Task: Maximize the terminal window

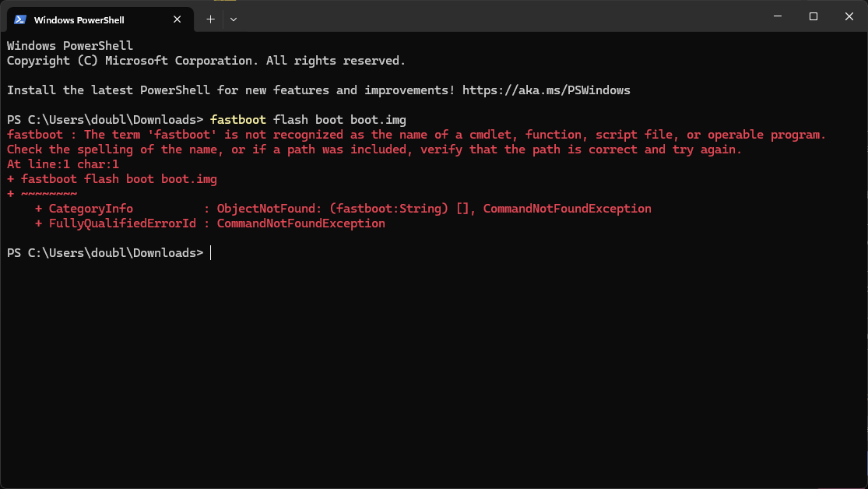Action: pos(814,16)
